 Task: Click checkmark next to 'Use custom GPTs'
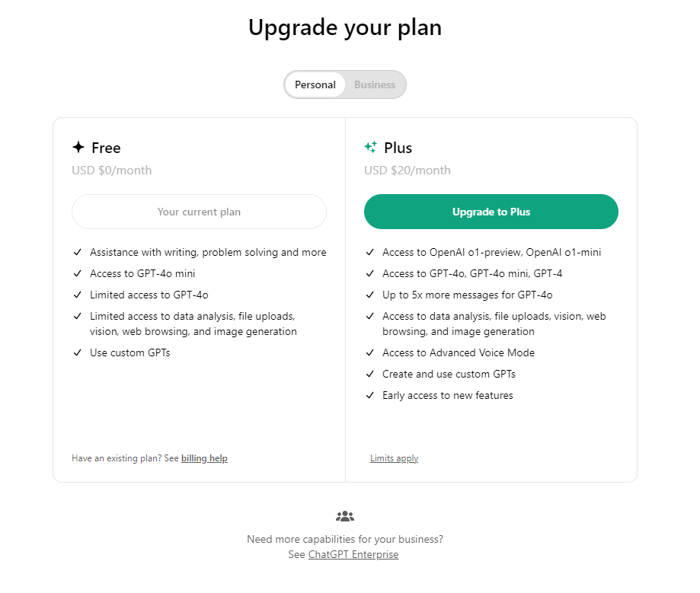tap(78, 353)
